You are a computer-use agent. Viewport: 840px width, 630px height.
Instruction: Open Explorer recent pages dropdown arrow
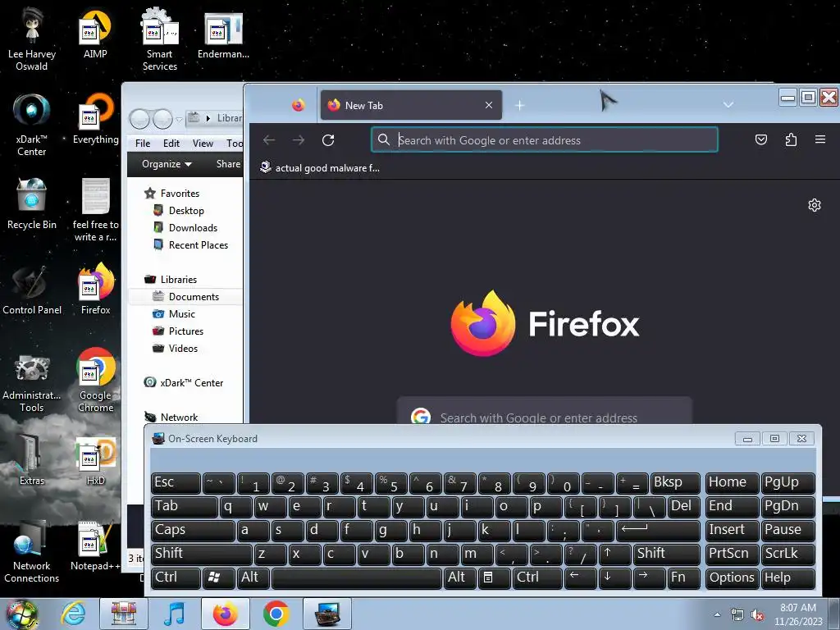[180, 119]
